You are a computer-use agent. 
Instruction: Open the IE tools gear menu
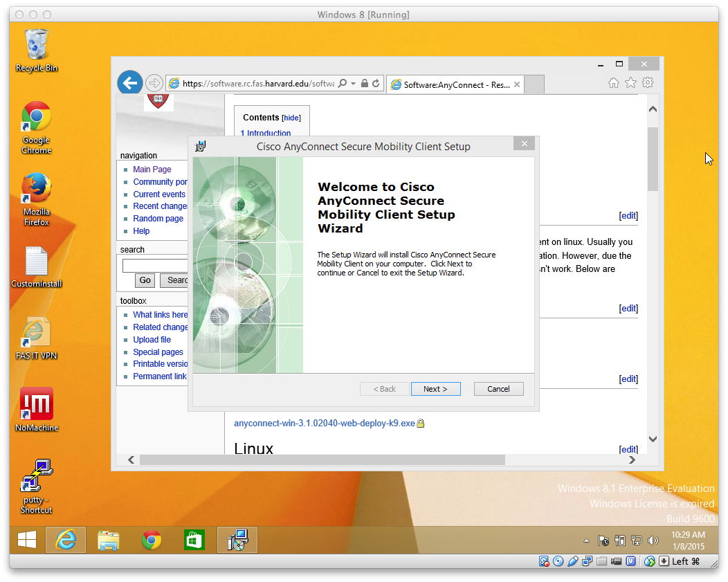click(648, 83)
